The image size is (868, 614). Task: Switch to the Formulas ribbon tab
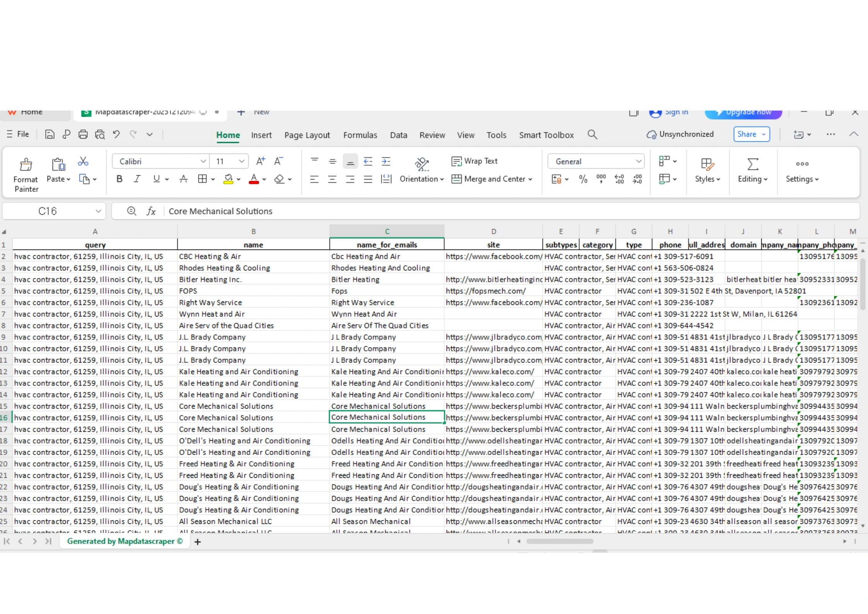[360, 135]
